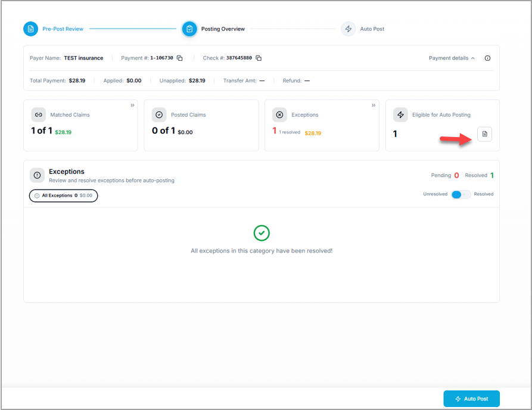
Task: Click the Posting Overview clipboard icon
Action: (x=189, y=29)
